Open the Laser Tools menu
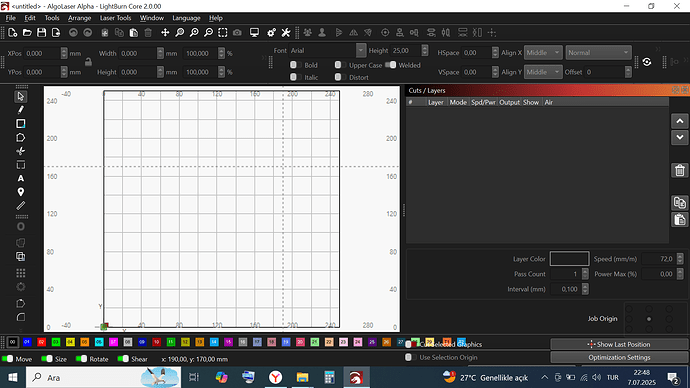 115,18
